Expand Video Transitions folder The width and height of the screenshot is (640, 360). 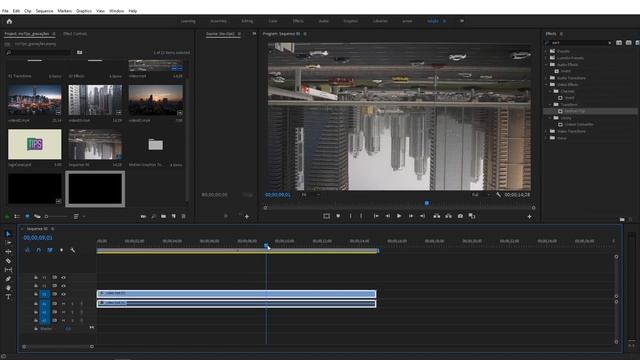546,131
